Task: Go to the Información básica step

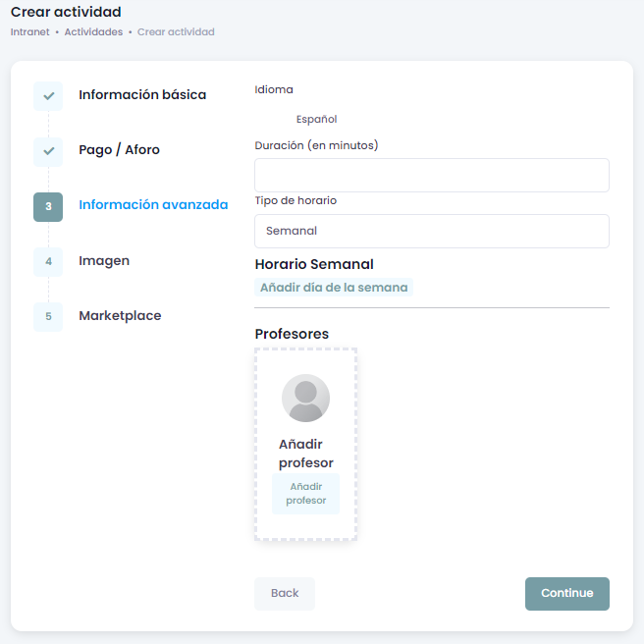Action: pyautogui.click(x=142, y=95)
